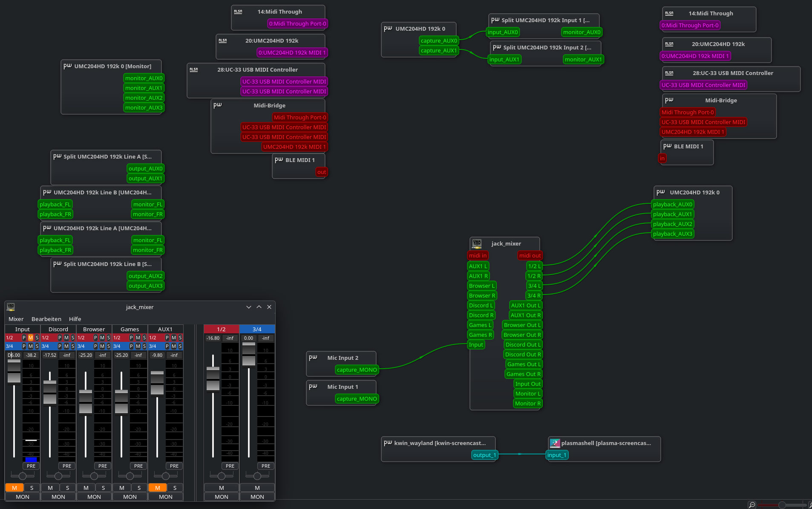Screen dimensions: 812x509
Task: Select Mic Input 2 capture_MONO port
Action: (x=357, y=370)
